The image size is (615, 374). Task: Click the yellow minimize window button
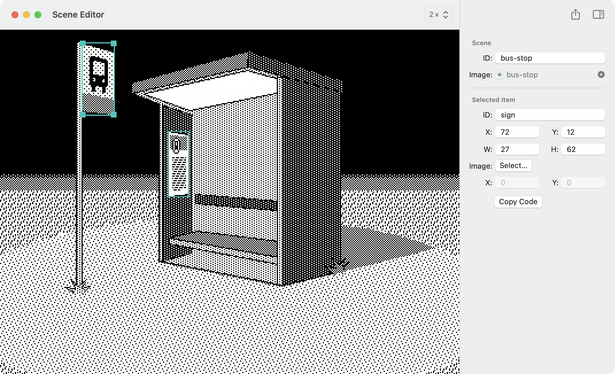pos(26,15)
